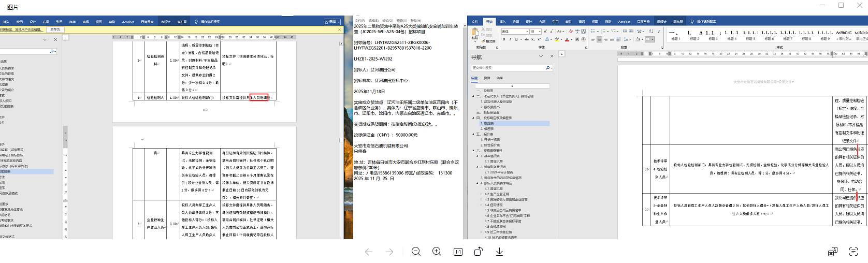Open navigation search options arrow in right Word
The width and height of the screenshot is (868, 263).
(551, 68)
